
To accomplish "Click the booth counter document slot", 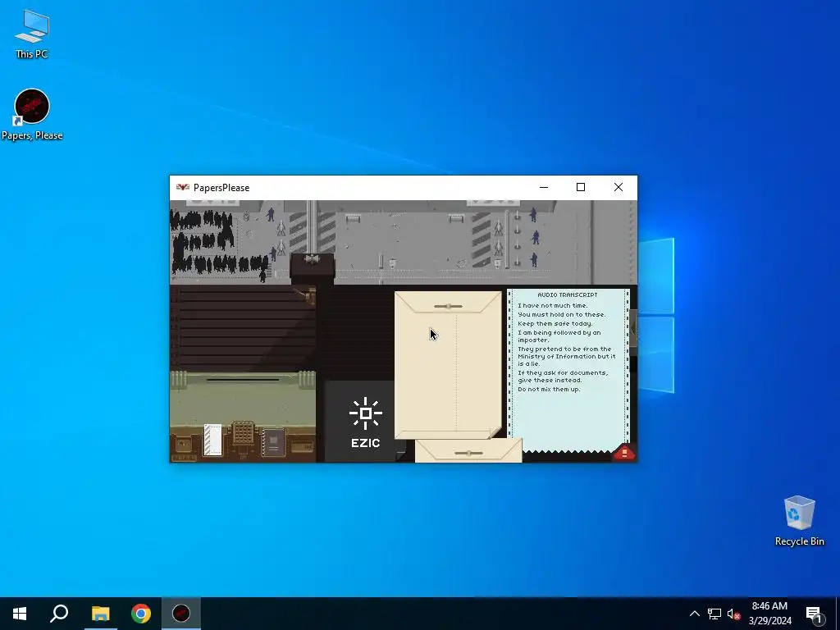I will [x=243, y=380].
